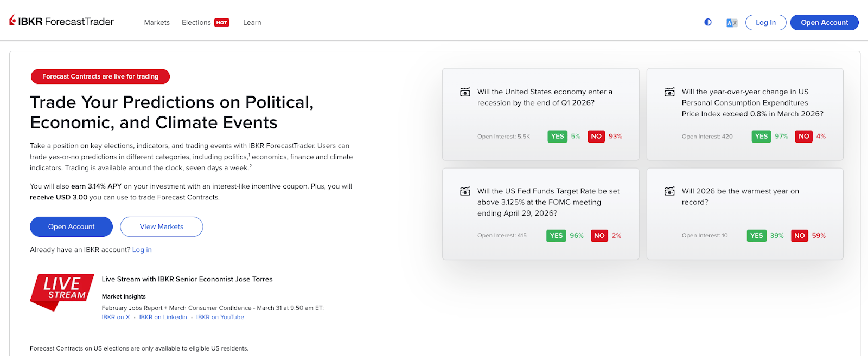
Task: Click the Fed Funds Rate card icon
Action: pyautogui.click(x=465, y=191)
